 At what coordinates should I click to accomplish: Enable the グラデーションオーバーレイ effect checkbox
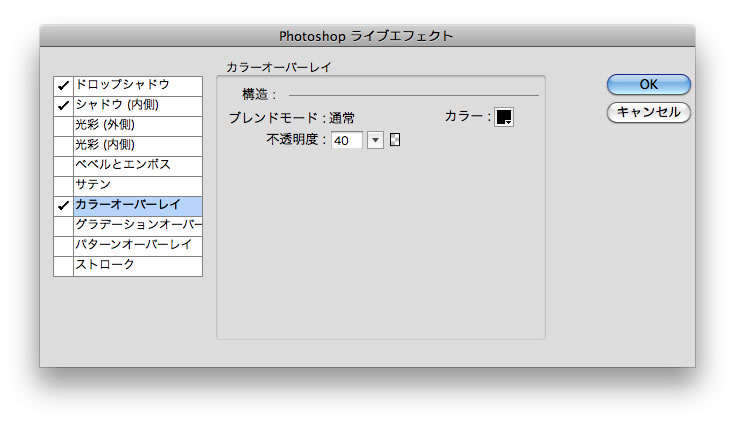point(63,226)
